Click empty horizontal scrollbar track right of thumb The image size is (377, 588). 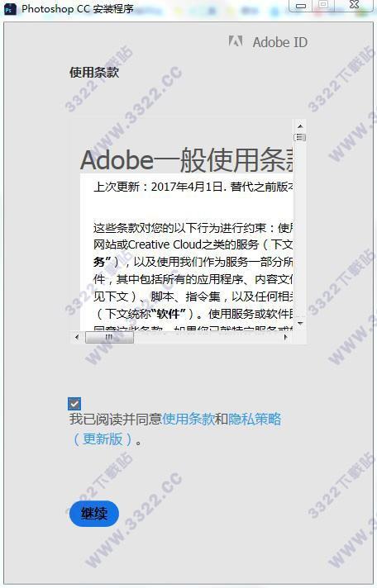(207, 337)
